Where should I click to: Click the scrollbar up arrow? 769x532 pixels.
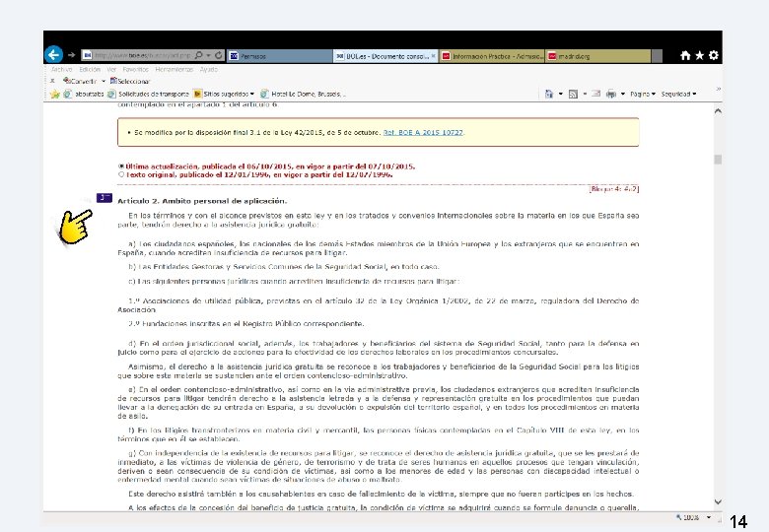click(x=718, y=111)
